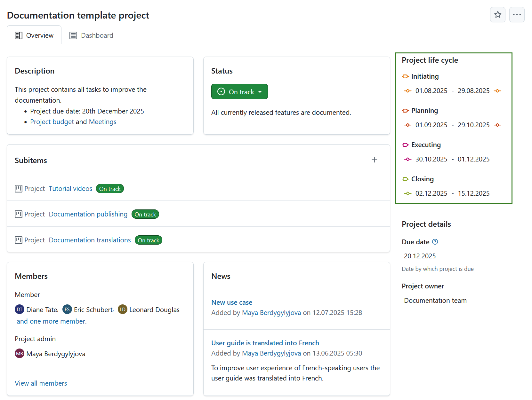Viewport: 532px width, 400px height.
Task: Click Leonard Douglas's avatar
Action: point(122,309)
